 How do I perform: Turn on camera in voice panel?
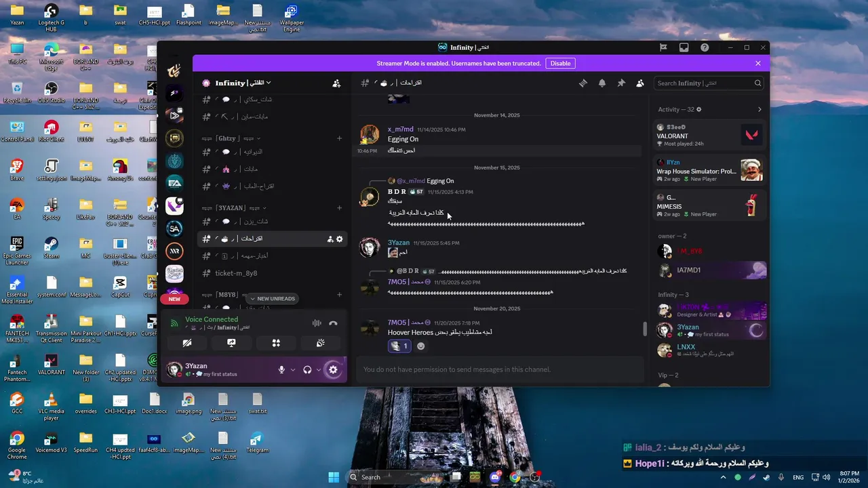[x=187, y=343]
